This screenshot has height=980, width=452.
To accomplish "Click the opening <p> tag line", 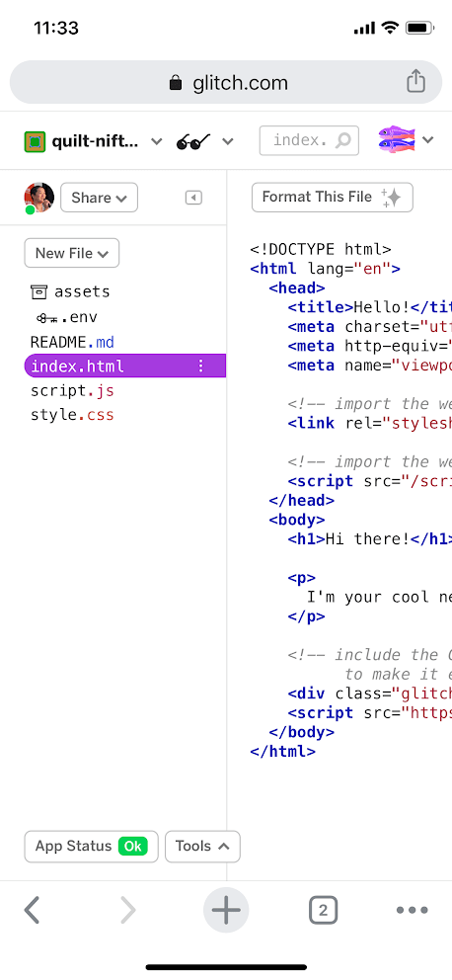I will click(302, 578).
